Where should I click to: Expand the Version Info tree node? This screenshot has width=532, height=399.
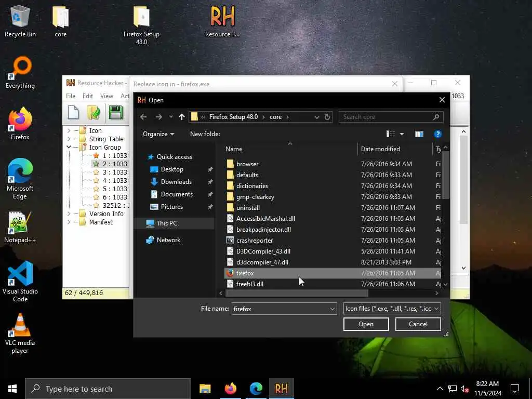[x=69, y=214]
